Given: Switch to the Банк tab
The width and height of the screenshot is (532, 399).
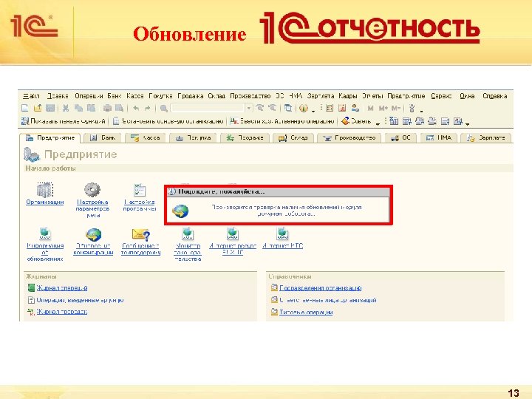Looking at the screenshot, I should 103,137.
